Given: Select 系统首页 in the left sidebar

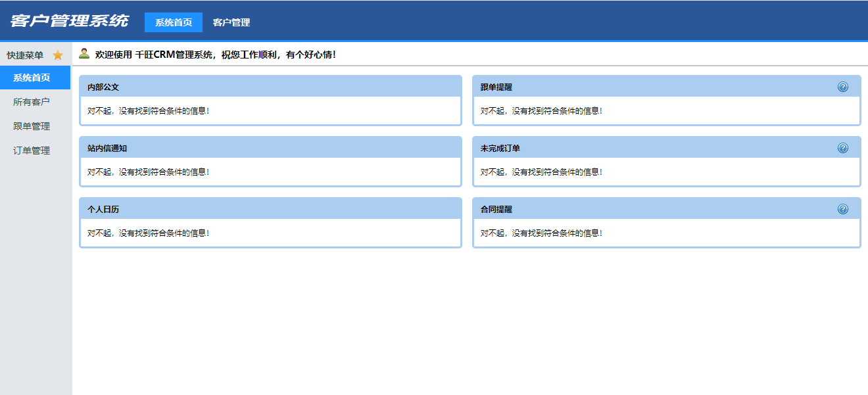Looking at the screenshot, I should pyautogui.click(x=36, y=78).
